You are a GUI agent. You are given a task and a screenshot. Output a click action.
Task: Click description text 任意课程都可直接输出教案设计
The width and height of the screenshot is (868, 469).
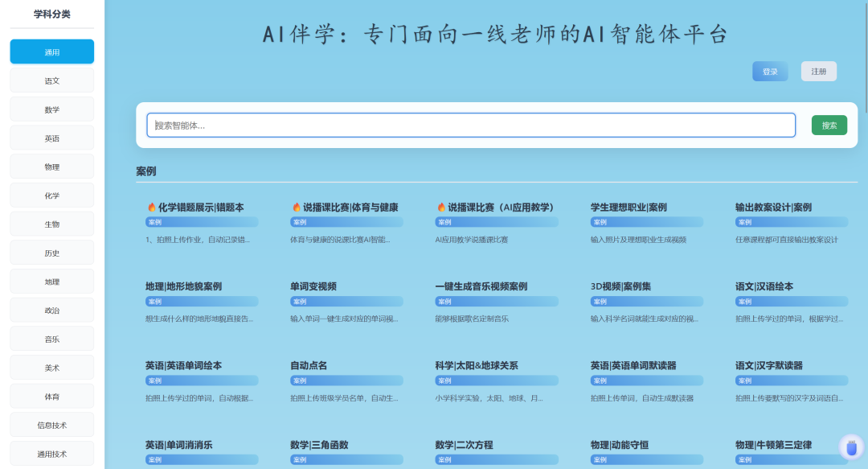point(787,240)
